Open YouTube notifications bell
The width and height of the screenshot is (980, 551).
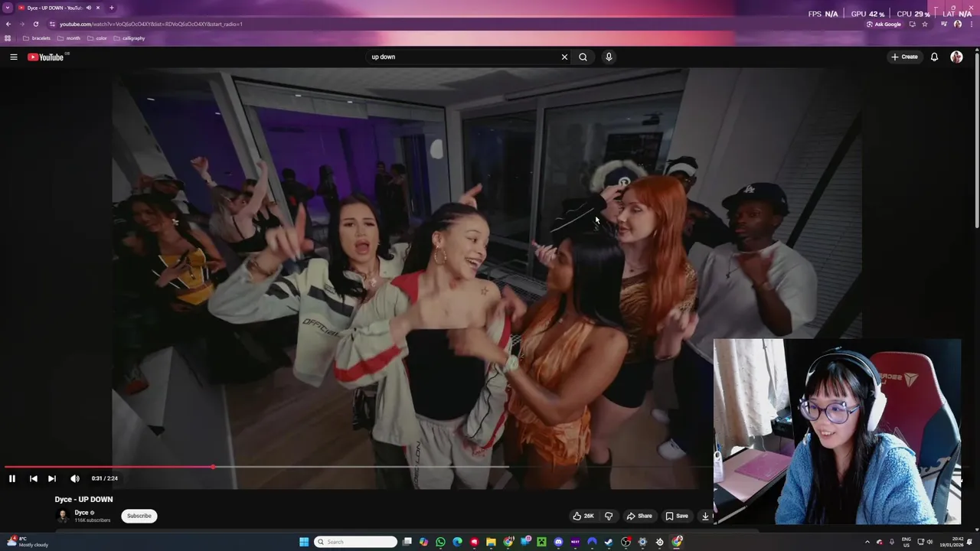click(934, 57)
